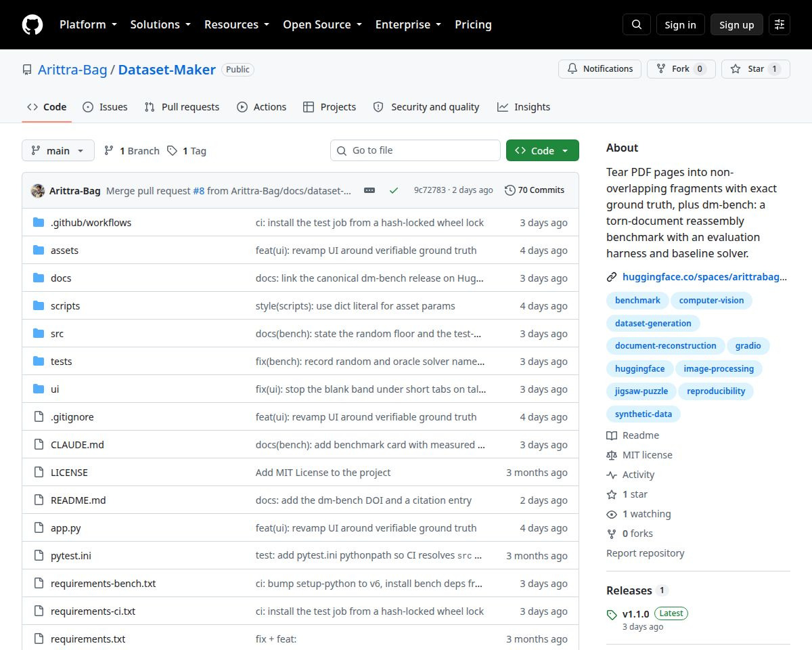The width and height of the screenshot is (812, 650).
Task: Click the app.py file icon
Action: pos(39,528)
